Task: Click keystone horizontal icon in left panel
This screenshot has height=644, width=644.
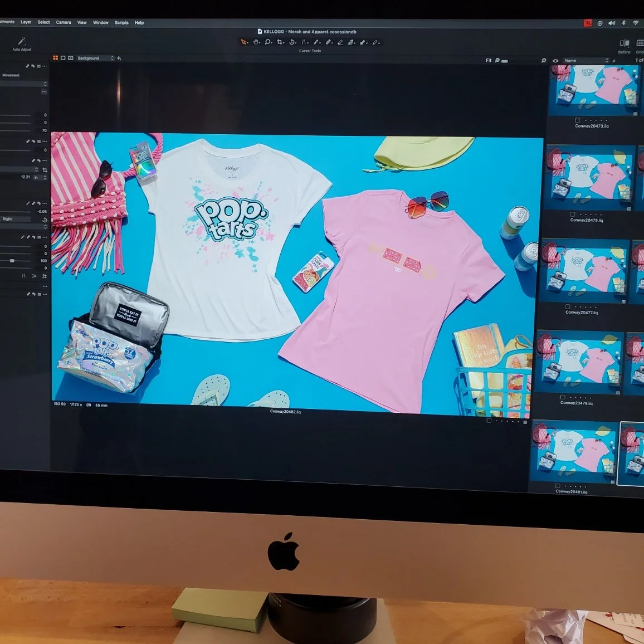Action: (34, 276)
